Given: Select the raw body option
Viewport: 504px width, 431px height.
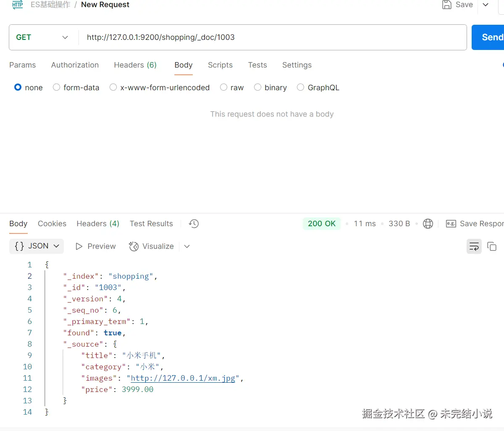Looking at the screenshot, I should pyautogui.click(x=223, y=87).
